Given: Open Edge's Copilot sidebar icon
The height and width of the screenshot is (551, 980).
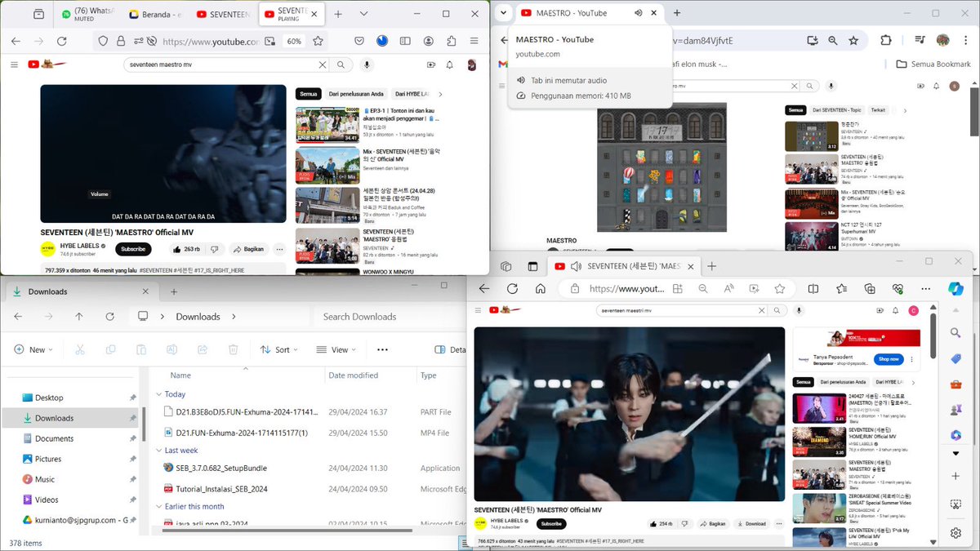Looking at the screenshot, I should tap(955, 289).
